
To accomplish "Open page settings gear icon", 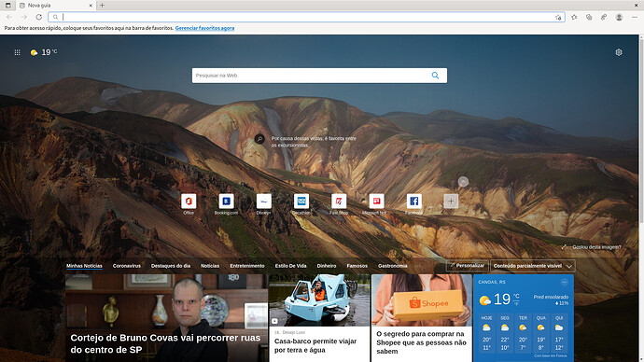I will (619, 52).
